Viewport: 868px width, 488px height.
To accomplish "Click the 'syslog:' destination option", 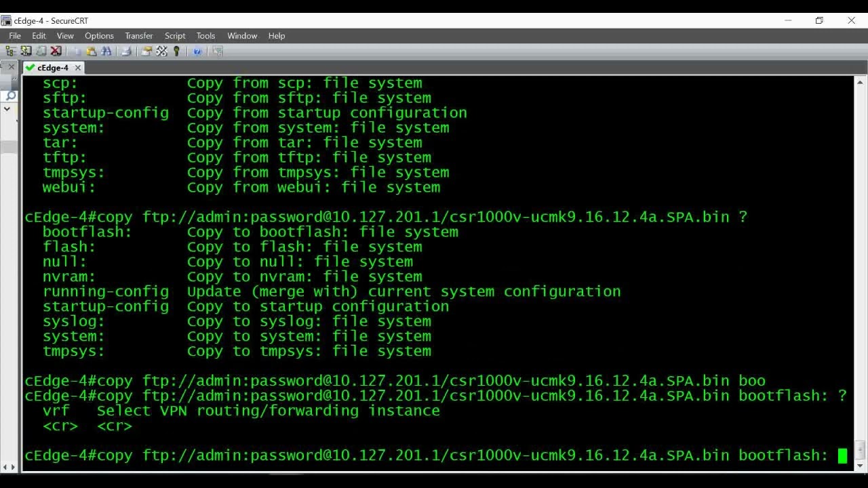I will (x=237, y=322).
